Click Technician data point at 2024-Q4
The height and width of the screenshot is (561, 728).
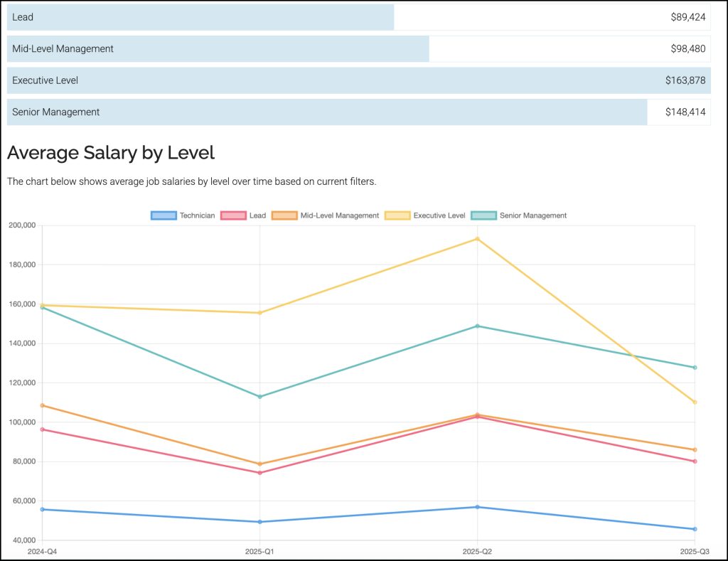point(43,509)
